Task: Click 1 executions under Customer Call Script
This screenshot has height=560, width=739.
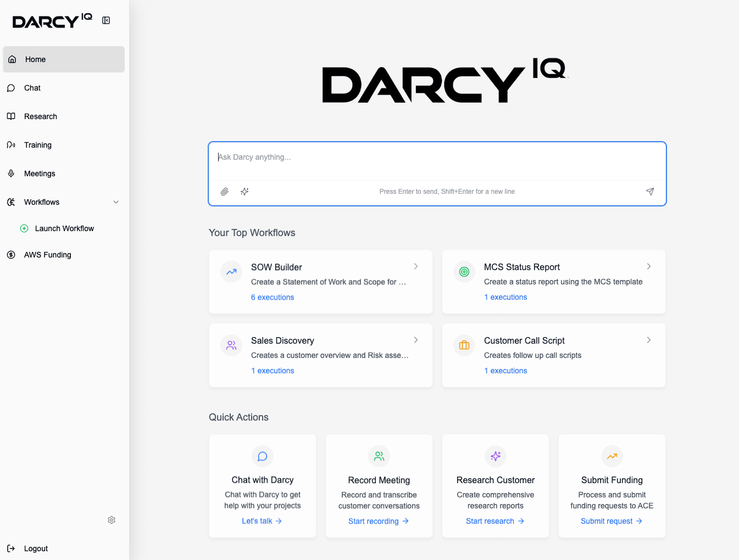Action: [505, 371]
